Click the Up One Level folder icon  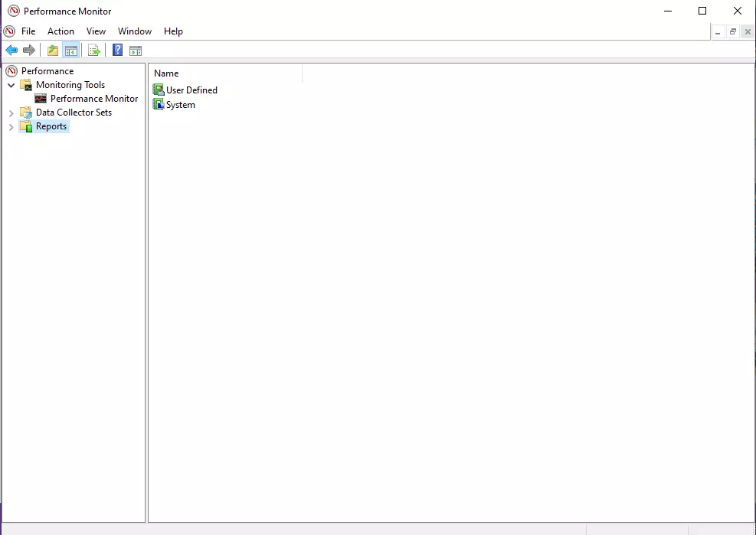click(x=53, y=51)
